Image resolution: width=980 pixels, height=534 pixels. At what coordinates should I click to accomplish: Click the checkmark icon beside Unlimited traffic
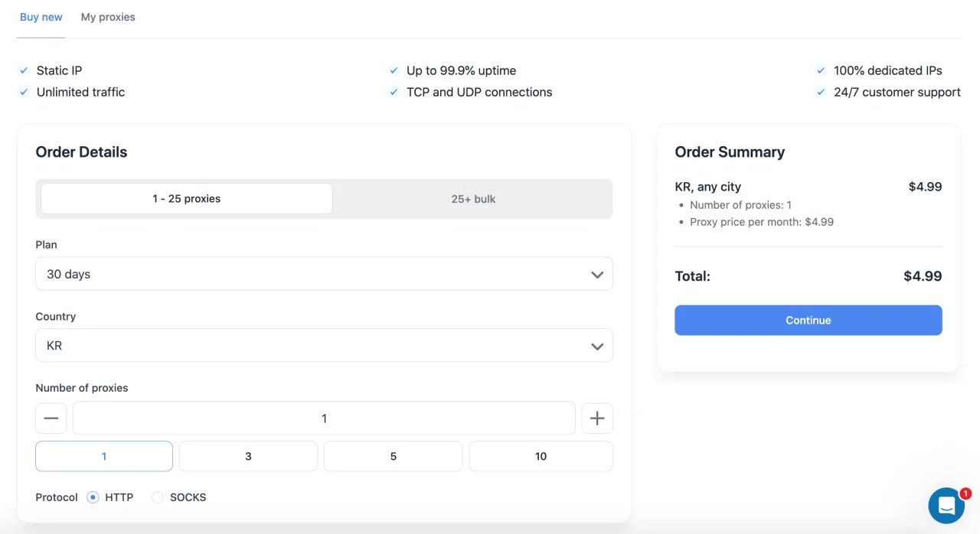(x=24, y=92)
